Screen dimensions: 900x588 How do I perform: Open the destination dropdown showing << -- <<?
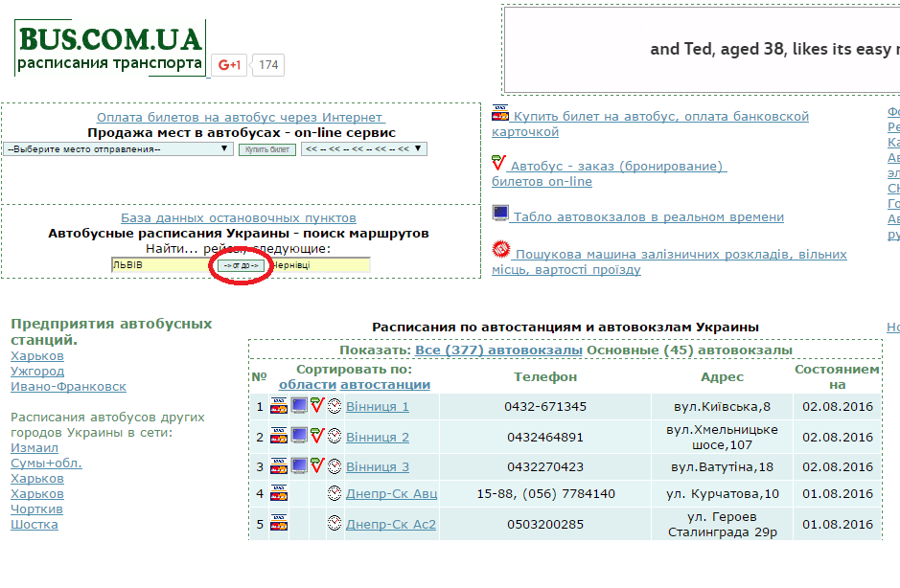(364, 149)
